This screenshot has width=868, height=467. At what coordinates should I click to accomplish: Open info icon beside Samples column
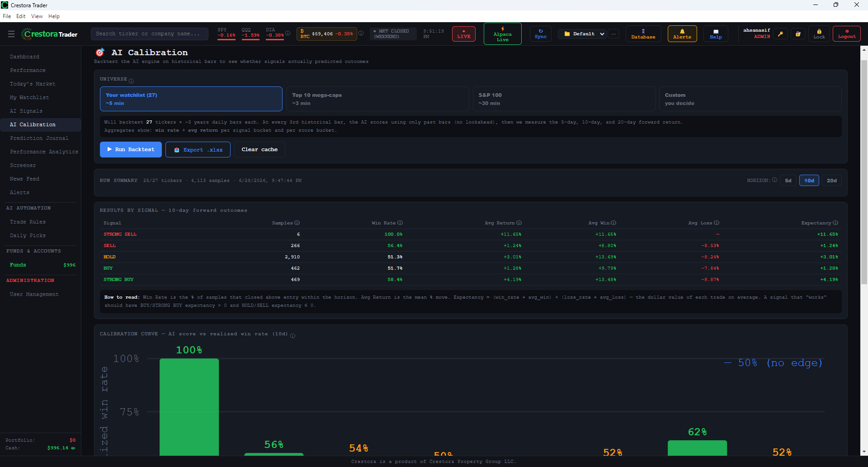click(297, 223)
